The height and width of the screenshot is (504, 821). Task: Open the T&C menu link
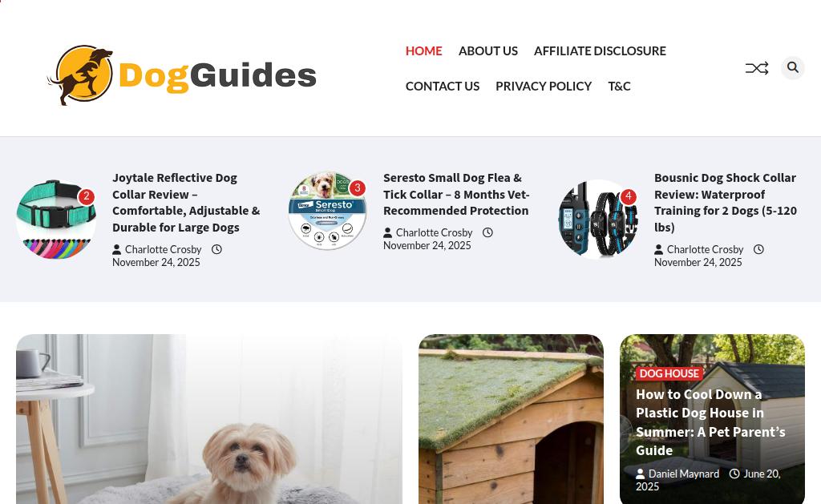(x=619, y=86)
